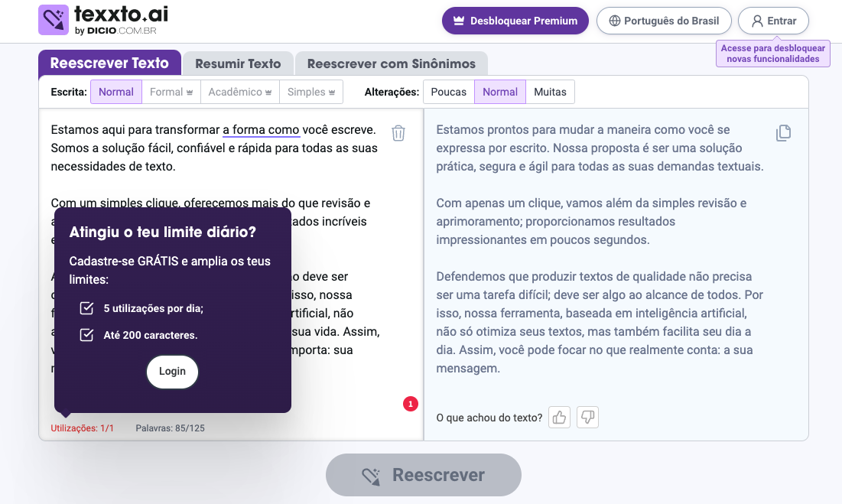Set alterations level to Poucas
Image resolution: width=842 pixels, height=504 pixels.
[x=448, y=92]
